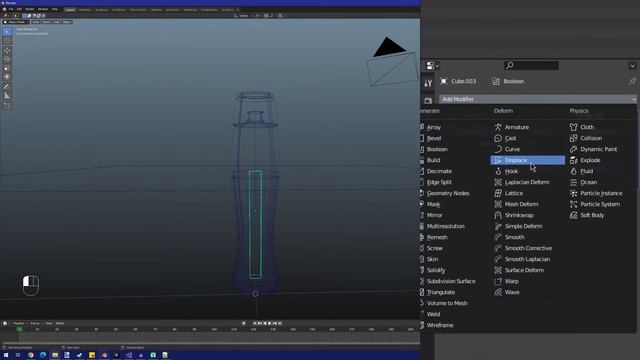Open Microsoft Edge from the taskbar
This screenshot has height=360, width=640.
coord(43,355)
